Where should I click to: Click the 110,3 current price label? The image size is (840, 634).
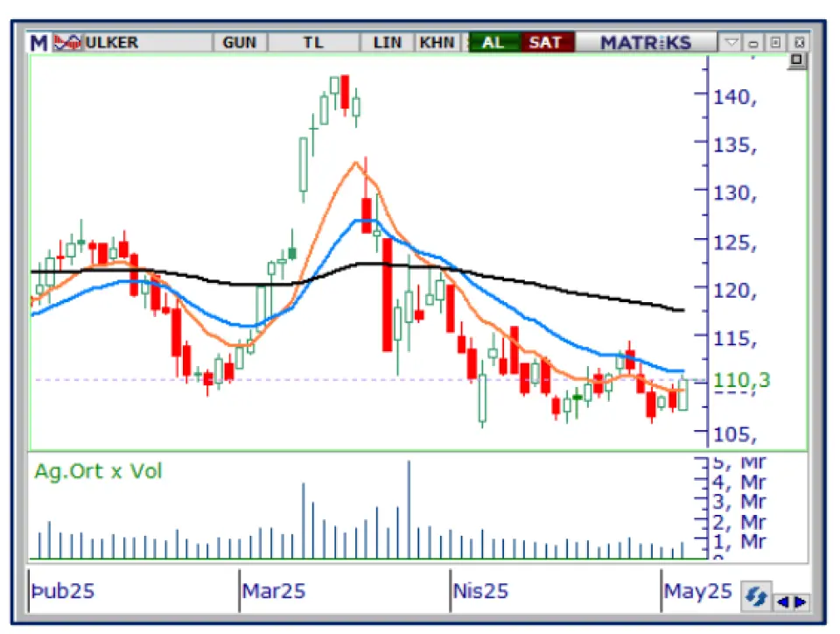(x=742, y=380)
